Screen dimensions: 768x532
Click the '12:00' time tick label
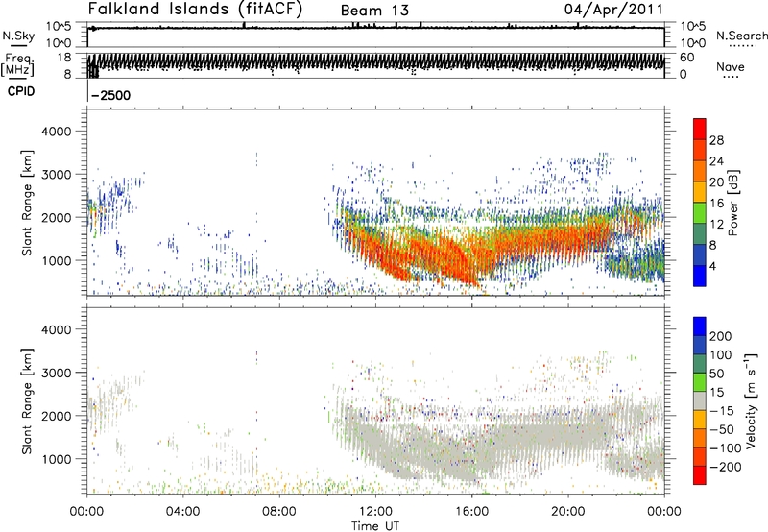pyautogui.click(x=375, y=512)
